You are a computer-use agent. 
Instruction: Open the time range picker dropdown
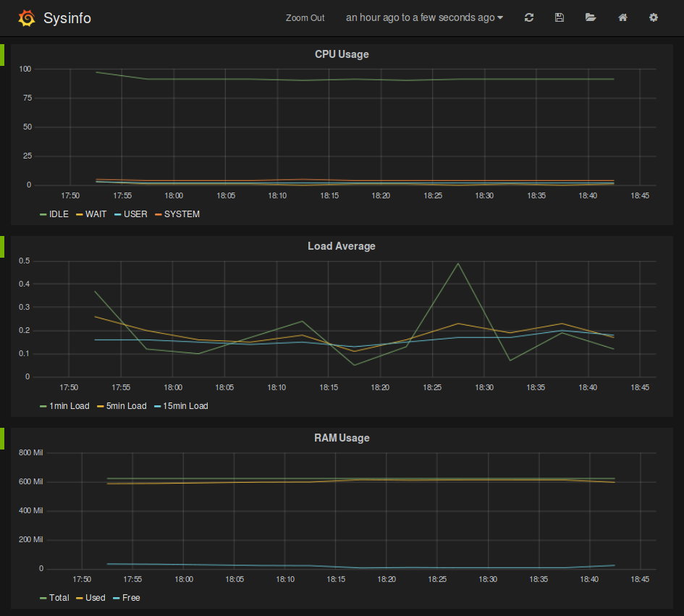pos(424,17)
